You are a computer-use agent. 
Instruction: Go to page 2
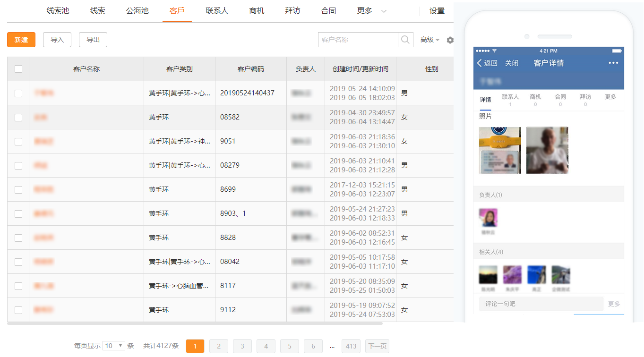[x=219, y=346]
